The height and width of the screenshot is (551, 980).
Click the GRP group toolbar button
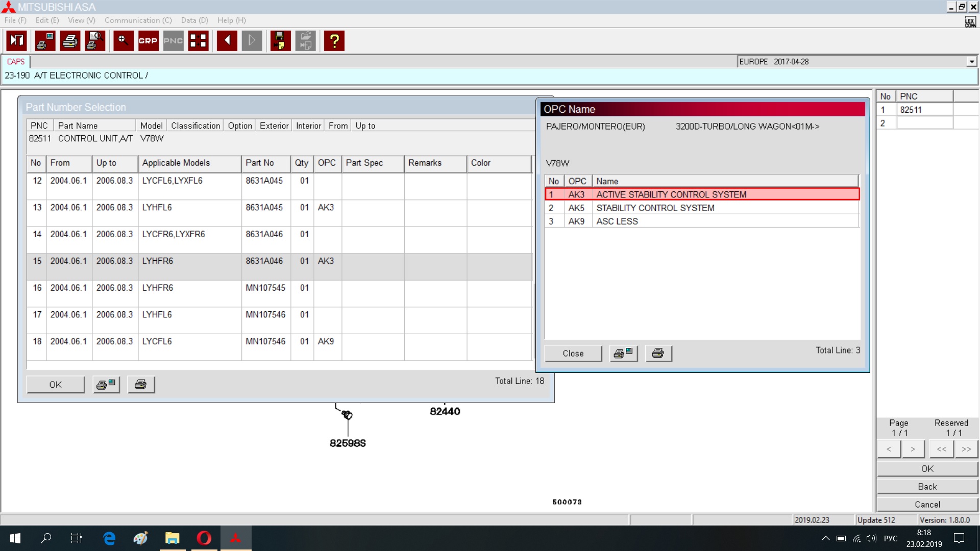[148, 41]
